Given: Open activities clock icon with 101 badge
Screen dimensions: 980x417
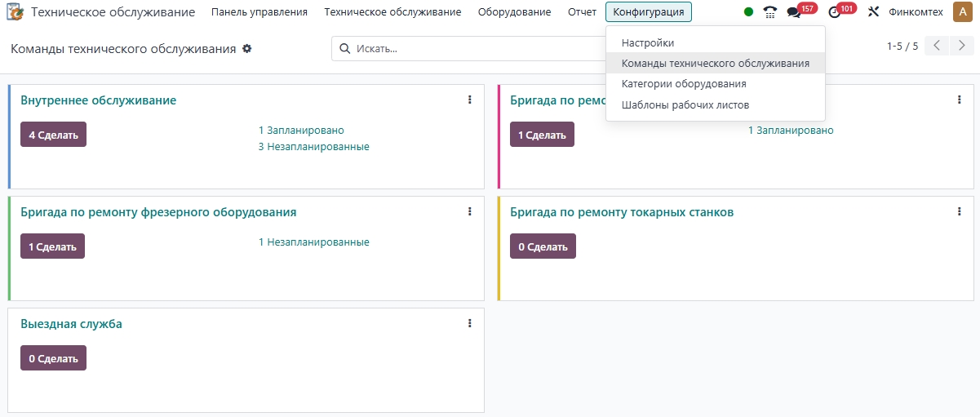Looking at the screenshot, I should tap(834, 12).
